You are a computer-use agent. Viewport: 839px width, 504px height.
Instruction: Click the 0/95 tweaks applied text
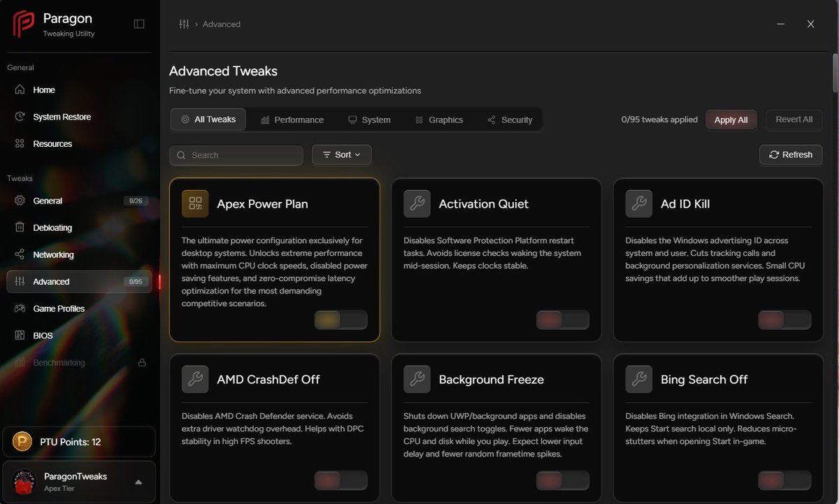[x=659, y=120]
